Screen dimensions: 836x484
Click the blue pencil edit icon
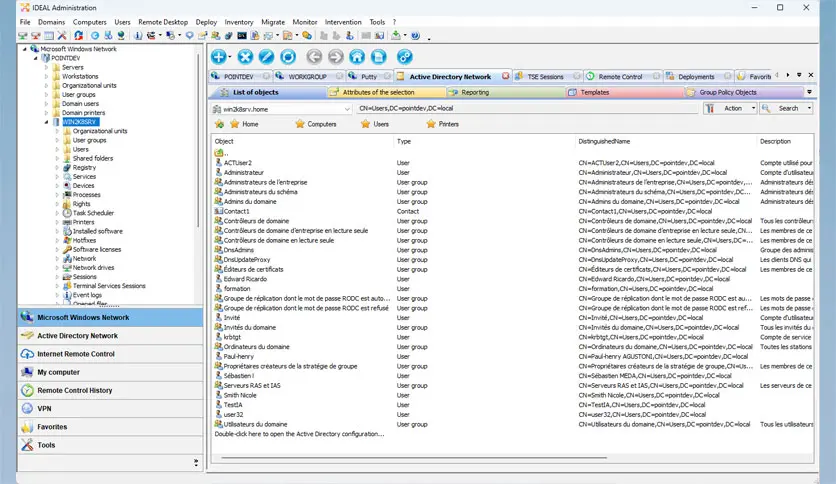[267, 57]
